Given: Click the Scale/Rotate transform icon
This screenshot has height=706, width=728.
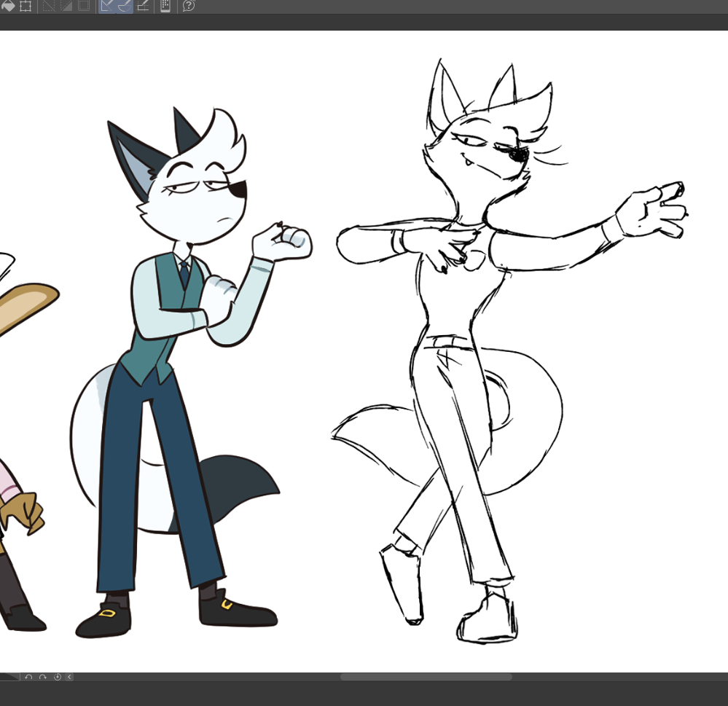Looking at the screenshot, I should tap(26, 6).
